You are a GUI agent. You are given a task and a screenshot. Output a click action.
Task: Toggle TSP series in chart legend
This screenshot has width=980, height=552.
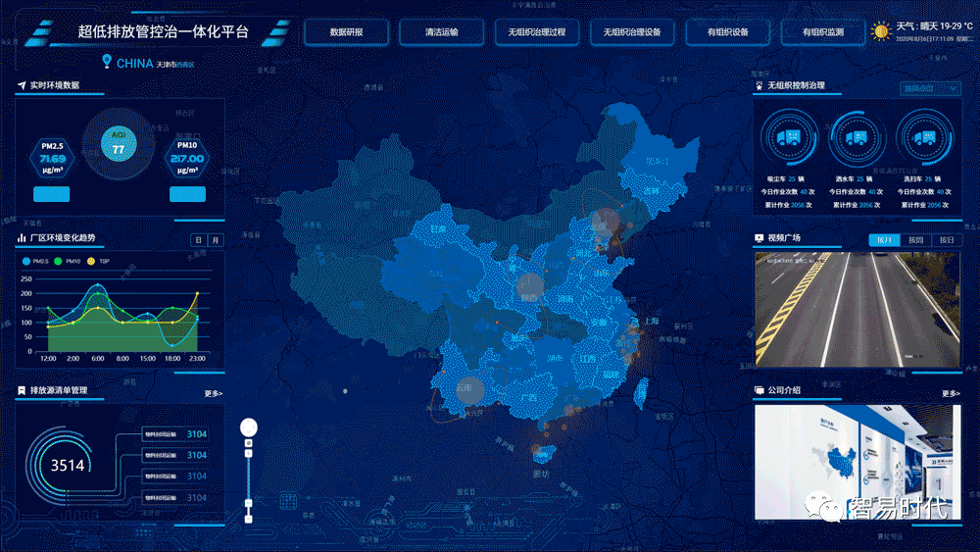click(98, 262)
